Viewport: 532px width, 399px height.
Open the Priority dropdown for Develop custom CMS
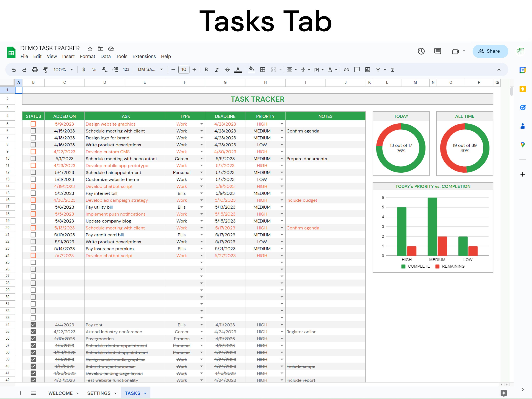(282, 151)
